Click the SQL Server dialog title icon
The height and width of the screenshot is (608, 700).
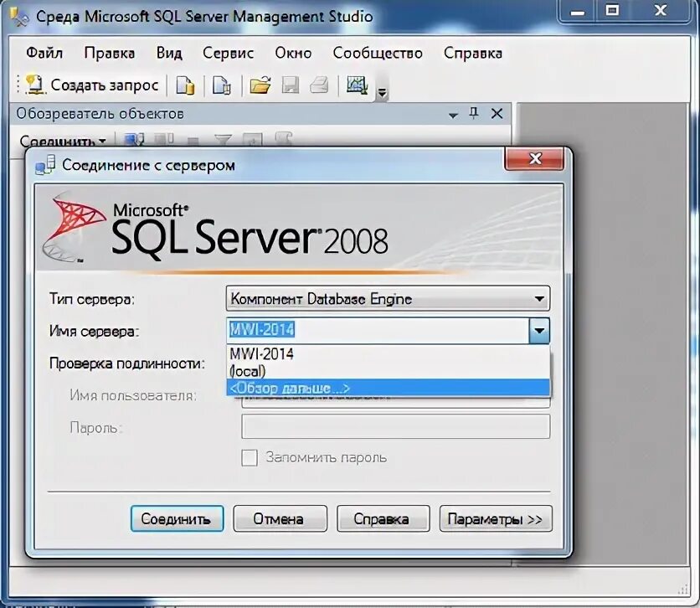coord(45,165)
